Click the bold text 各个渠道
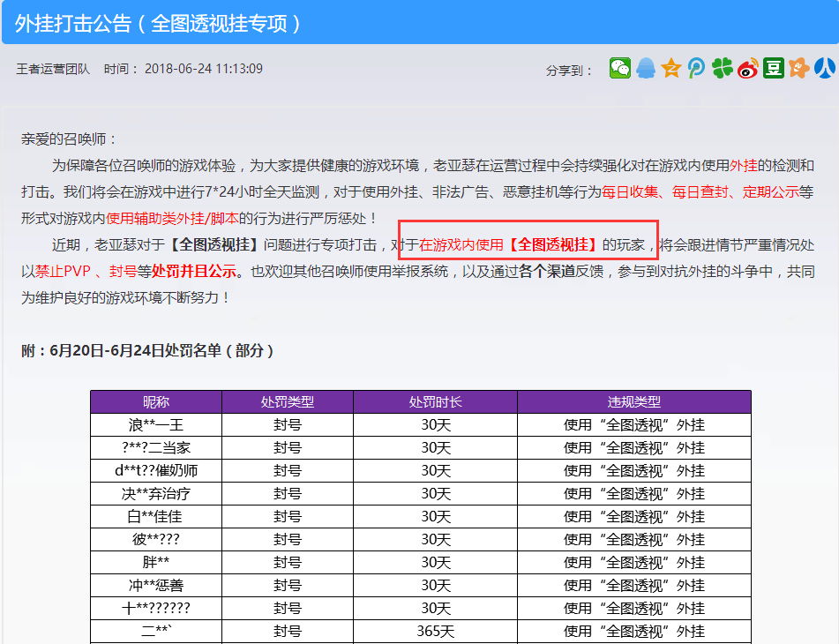 tap(547, 271)
